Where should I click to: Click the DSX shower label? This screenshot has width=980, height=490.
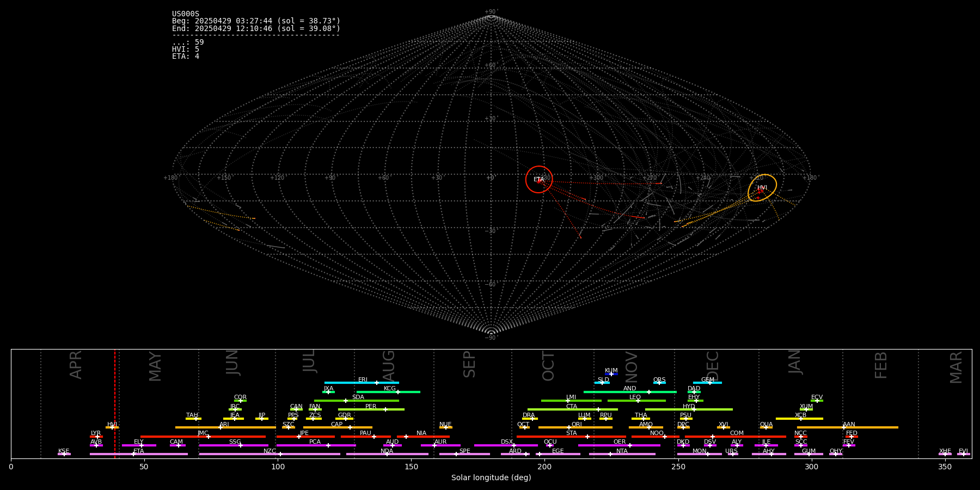point(507,442)
